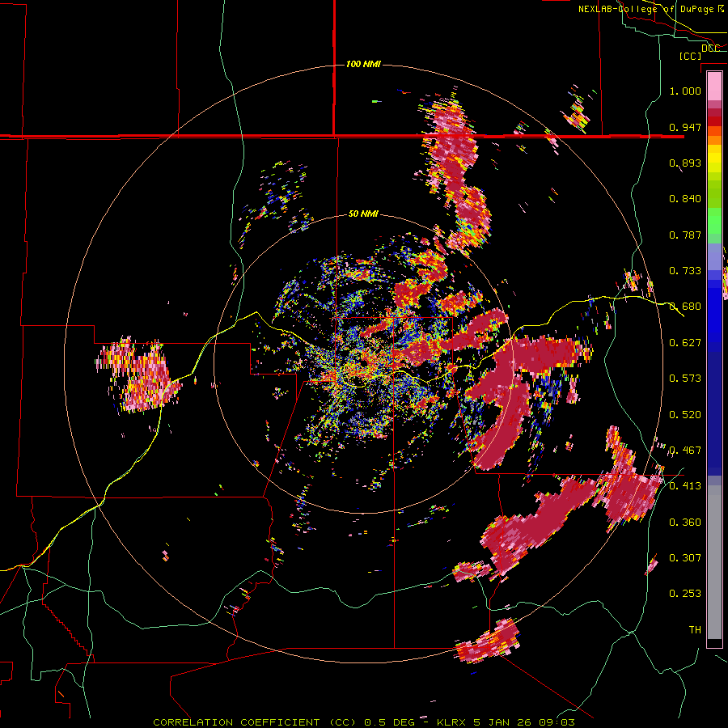Click the 0.253 color scale value
Image resolution: width=728 pixels, height=728 pixels.
[x=685, y=594]
